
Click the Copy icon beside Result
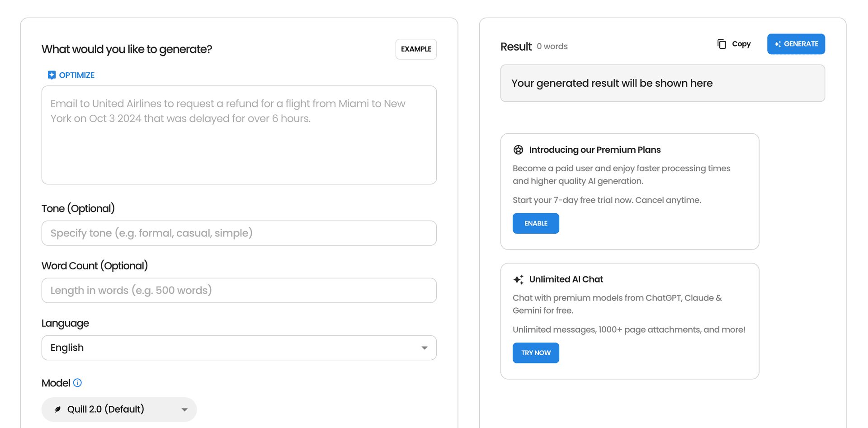(x=721, y=44)
